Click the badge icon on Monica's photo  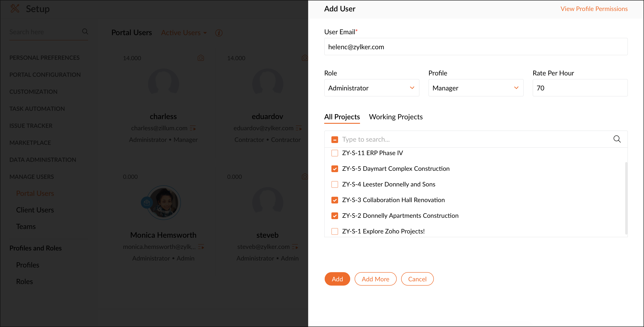click(147, 202)
